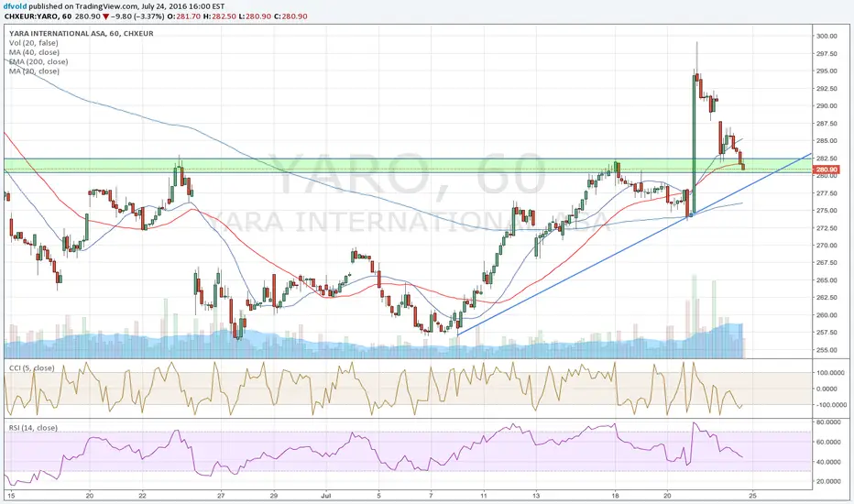Click the 27 label on the date axis
This screenshot has width=854, height=504.
click(x=221, y=495)
